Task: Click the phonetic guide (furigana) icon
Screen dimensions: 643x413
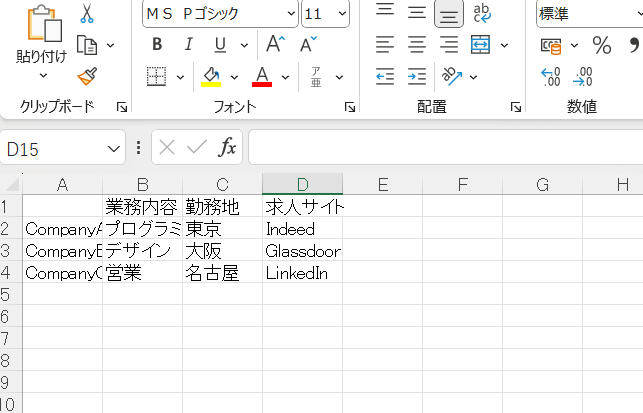Action: point(316,77)
